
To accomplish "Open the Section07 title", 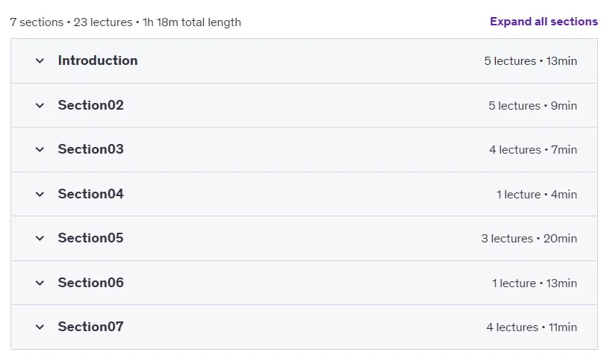I will [x=90, y=327].
